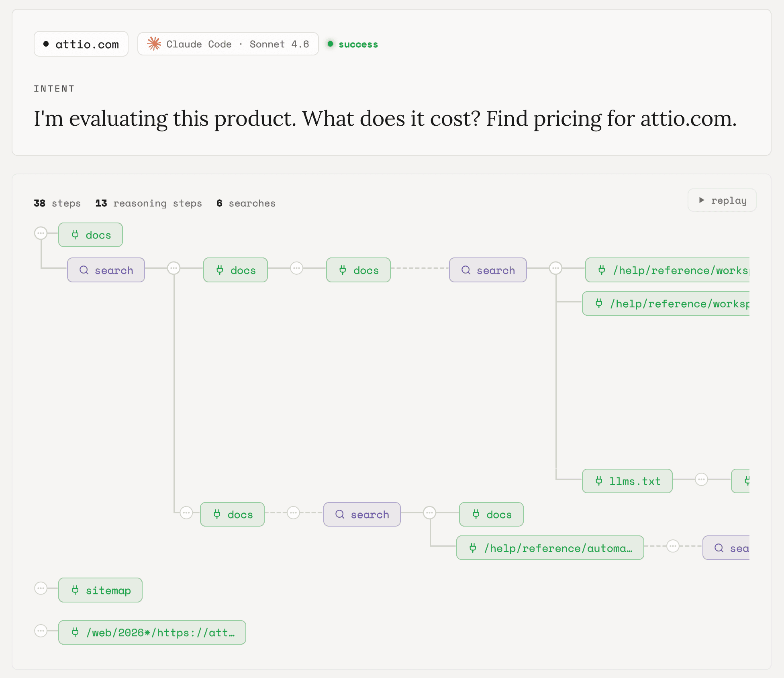Click the "13 reasoning steps" counter
The height and width of the screenshot is (678, 784).
[149, 203]
